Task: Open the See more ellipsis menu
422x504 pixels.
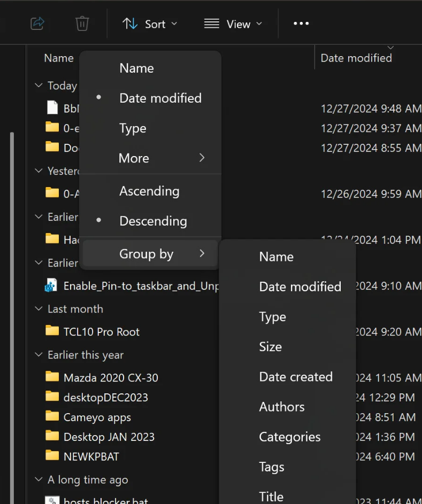Action: pos(301,24)
